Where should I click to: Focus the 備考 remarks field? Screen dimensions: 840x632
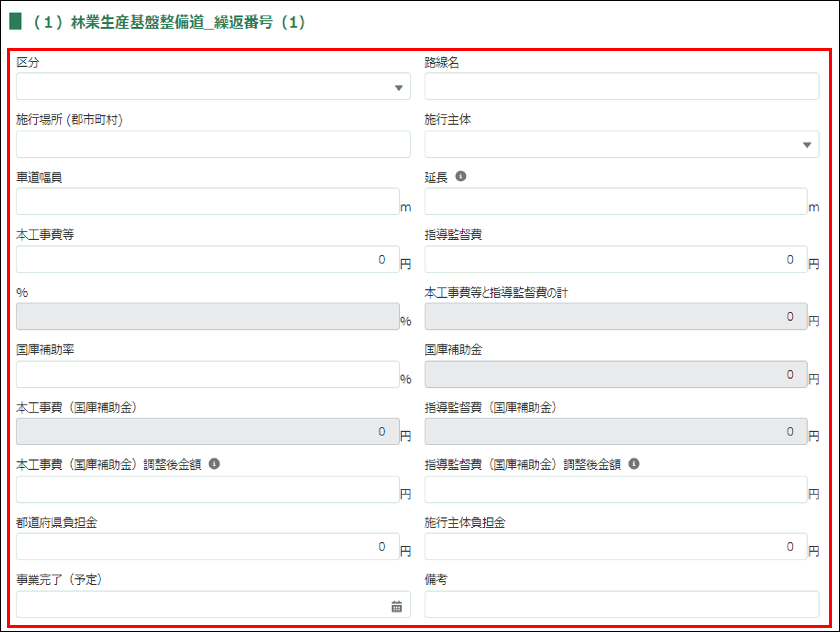pos(621,604)
